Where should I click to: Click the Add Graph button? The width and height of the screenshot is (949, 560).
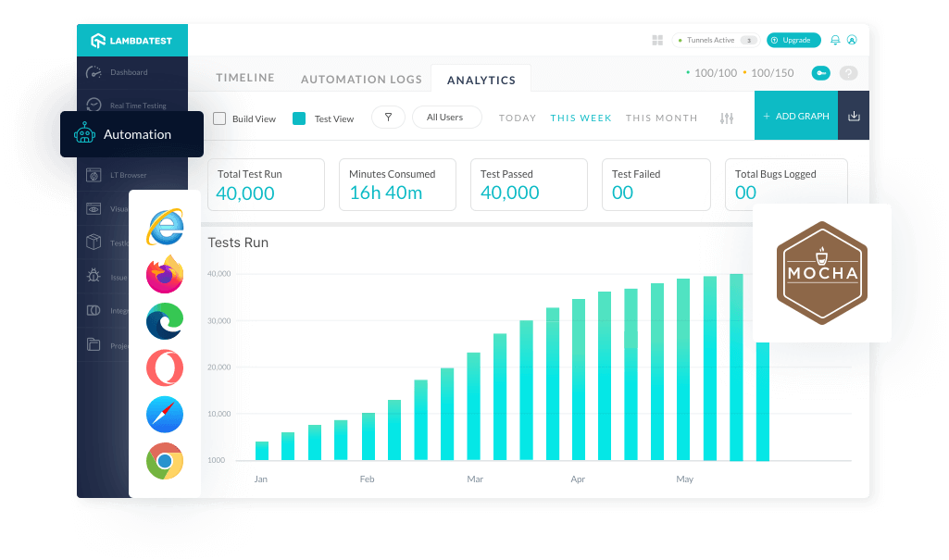point(796,116)
